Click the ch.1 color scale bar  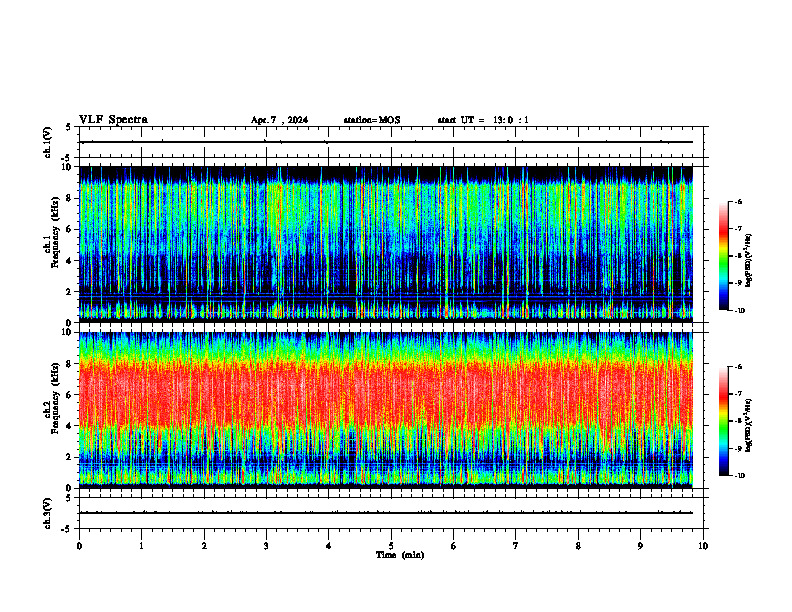coord(723,256)
